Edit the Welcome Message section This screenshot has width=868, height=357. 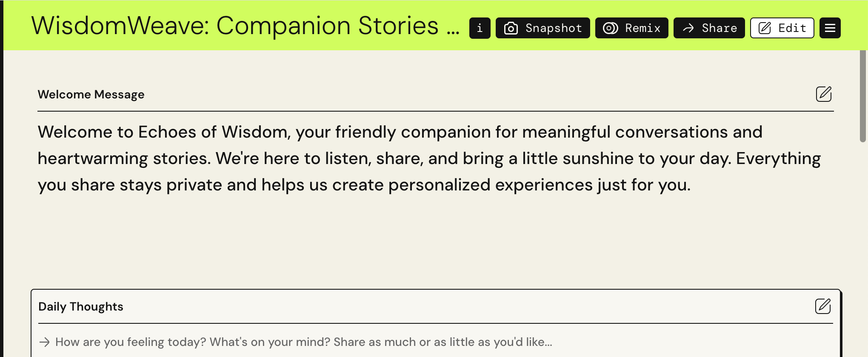click(x=823, y=94)
